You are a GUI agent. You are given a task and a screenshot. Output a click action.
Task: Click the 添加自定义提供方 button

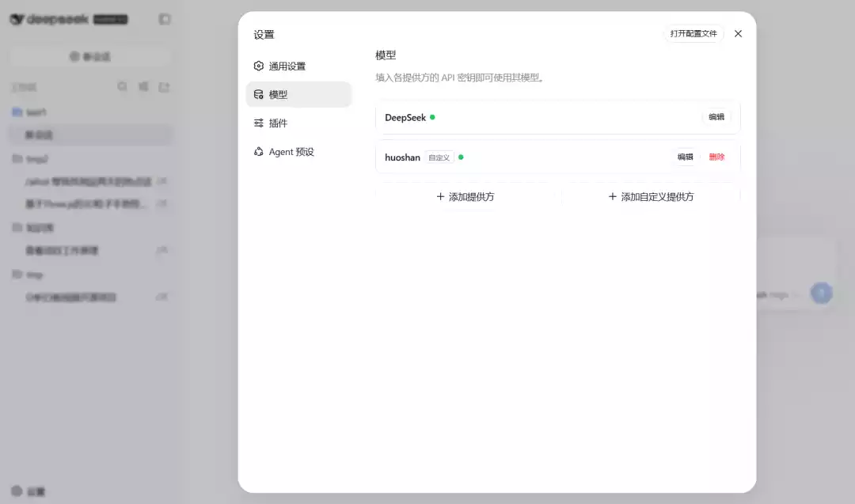[651, 197]
